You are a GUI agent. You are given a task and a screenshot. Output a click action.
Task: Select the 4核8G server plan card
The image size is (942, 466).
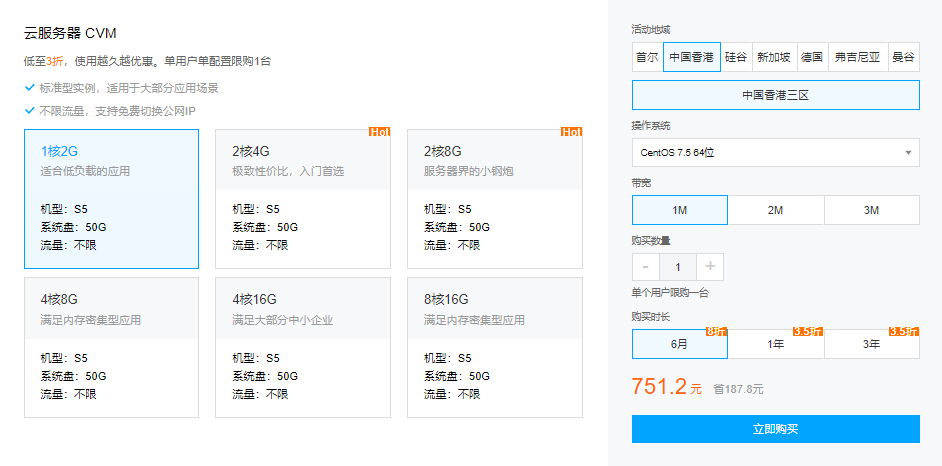(x=111, y=347)
